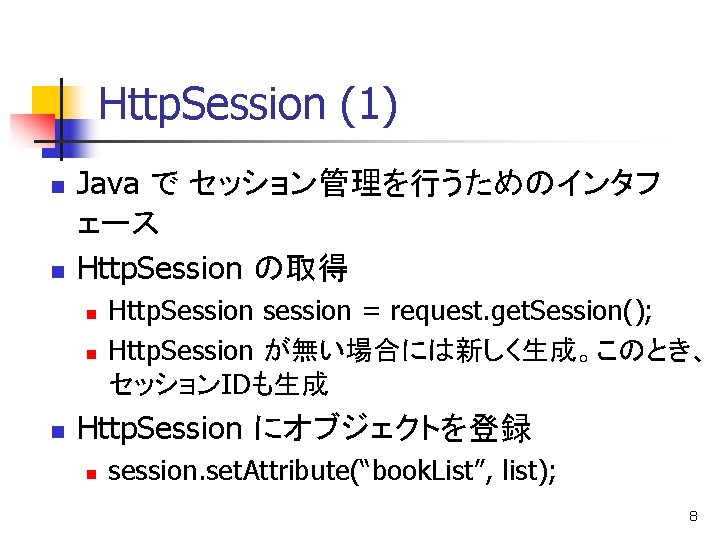Click the text セッションIDも生成
Screen dimensions: 720x540
point(217,386)
